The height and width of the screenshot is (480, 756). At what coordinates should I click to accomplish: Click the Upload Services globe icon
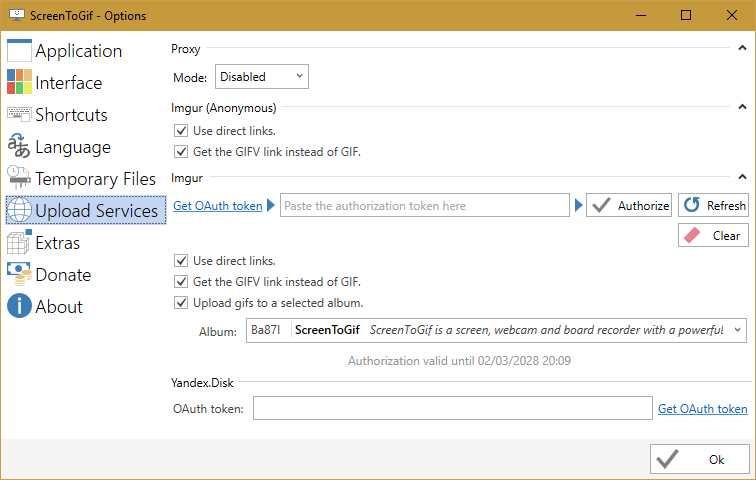tap(19, 210)
